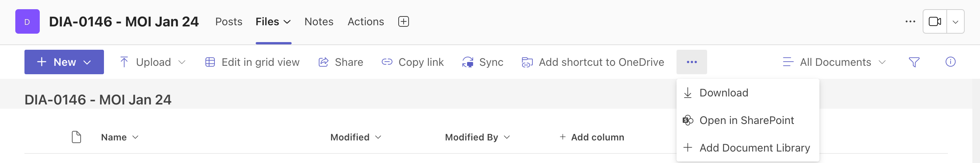Image resolution: width=980 pixels, height=163 pixels.
Task: Select Download from the overflow menu
Action: [x=748, y=93]
